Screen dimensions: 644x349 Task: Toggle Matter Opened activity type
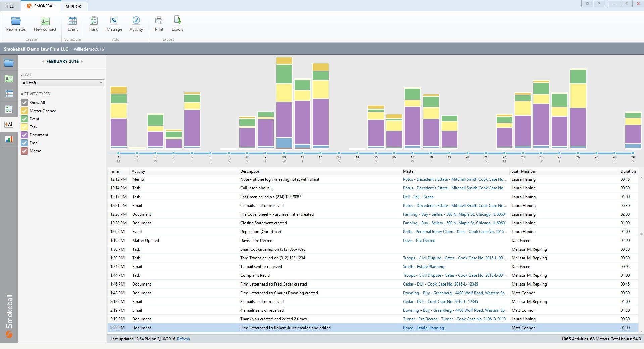coord(24,111)
